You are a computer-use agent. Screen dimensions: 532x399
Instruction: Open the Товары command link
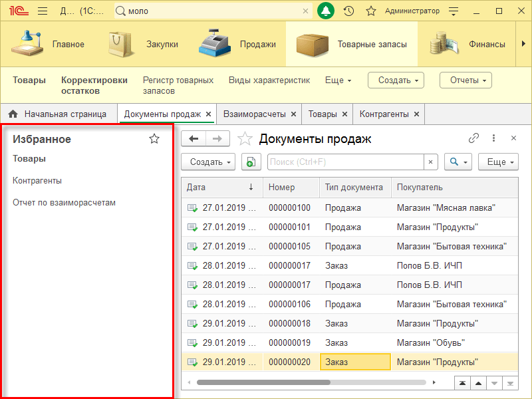click(x=29, y=80)
